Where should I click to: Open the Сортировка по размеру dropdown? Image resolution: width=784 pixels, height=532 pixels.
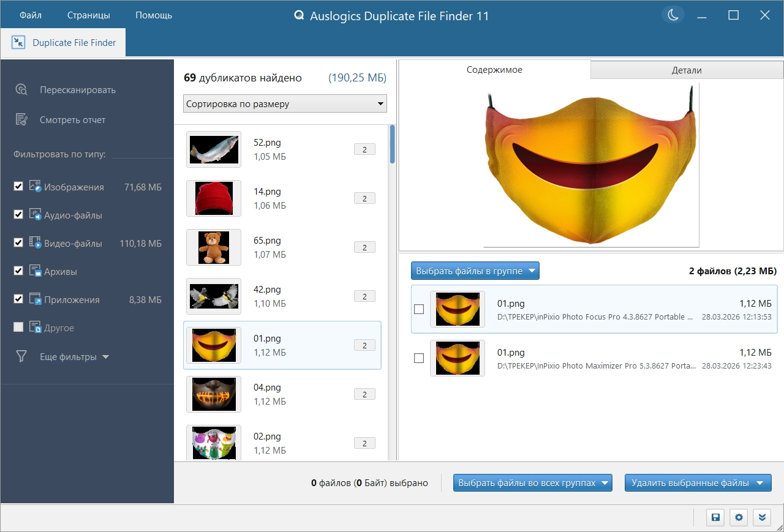[285, 103]
